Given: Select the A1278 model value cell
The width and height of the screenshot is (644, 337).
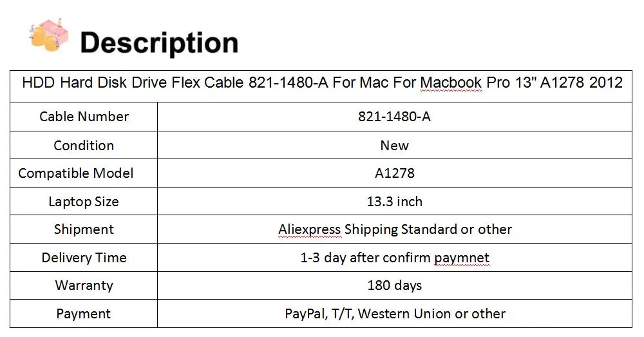Looking at the screenshot, I should [395, 173].
